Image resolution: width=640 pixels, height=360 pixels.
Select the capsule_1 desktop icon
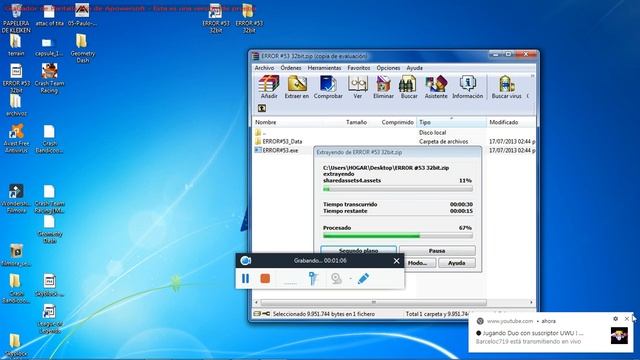tap(48, 47)
